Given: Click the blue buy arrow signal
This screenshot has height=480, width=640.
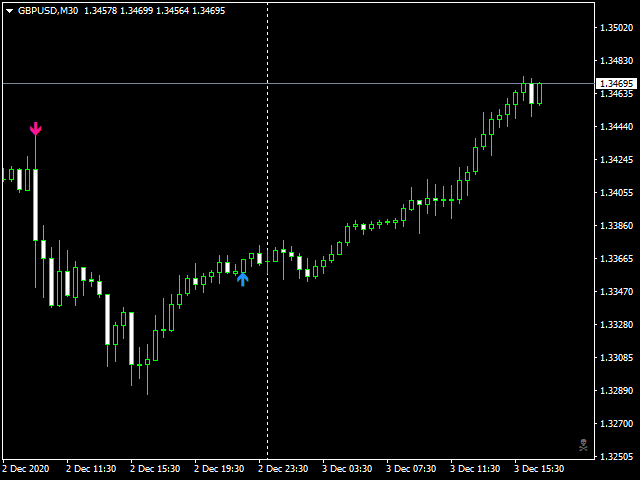Looking at the screenshot, I should (x=242, y=280).
